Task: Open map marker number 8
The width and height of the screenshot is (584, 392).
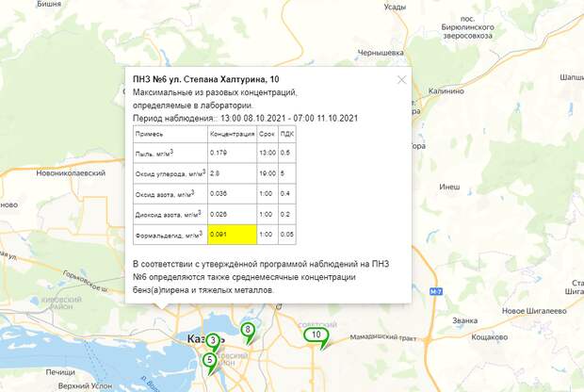Action: tap(248, 330)
